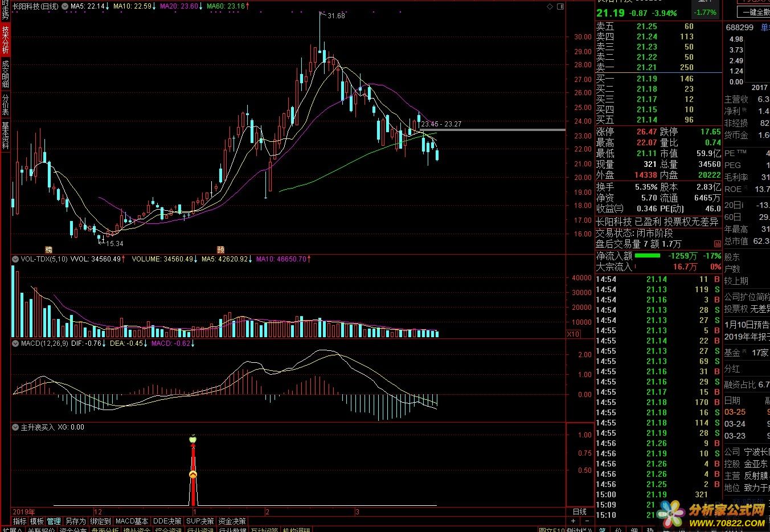
Task: Open the VOL-TDX indicator dropdown
Action: click(x=16, y=259)
